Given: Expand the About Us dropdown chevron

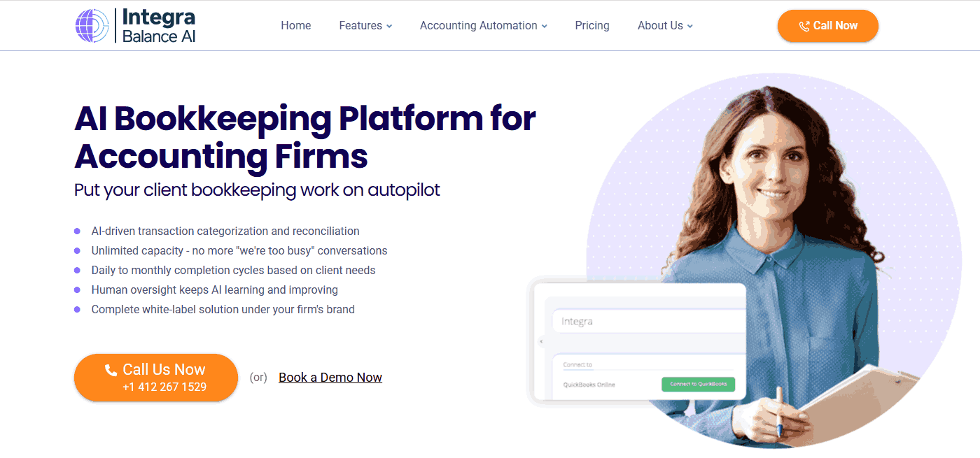Looking at the screenshot, I should coord(690,26).
